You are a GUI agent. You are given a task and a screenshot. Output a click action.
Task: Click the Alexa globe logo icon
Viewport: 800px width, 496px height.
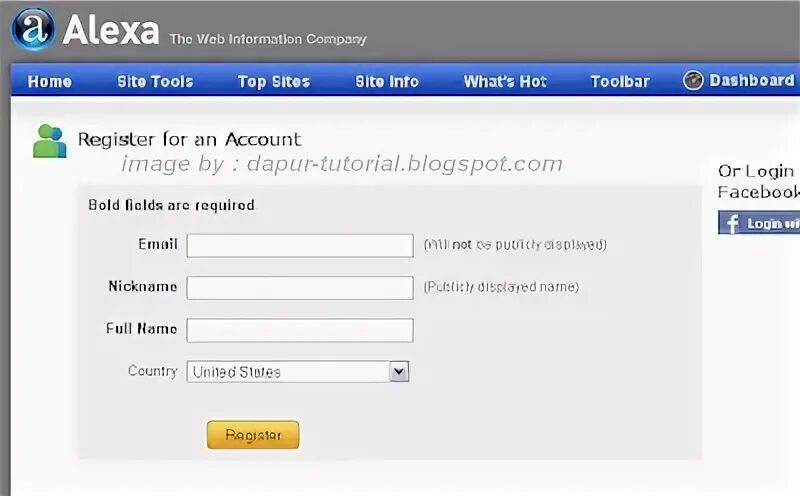33,29
